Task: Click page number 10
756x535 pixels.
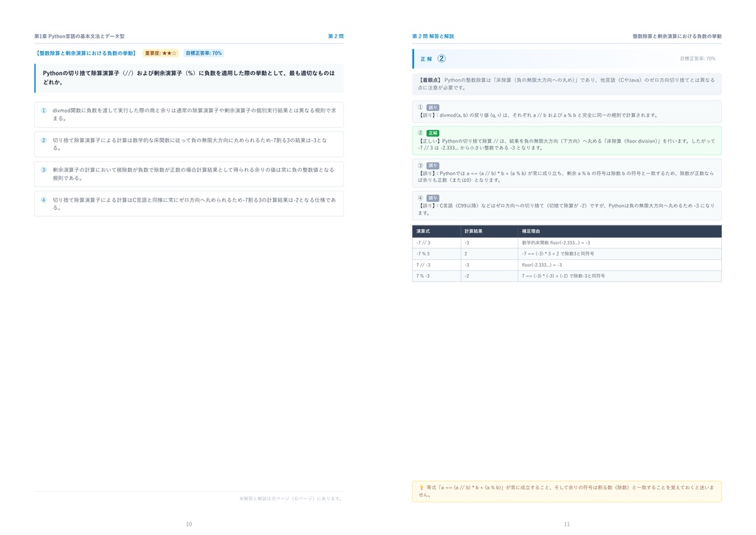Action: pos(189,525)
